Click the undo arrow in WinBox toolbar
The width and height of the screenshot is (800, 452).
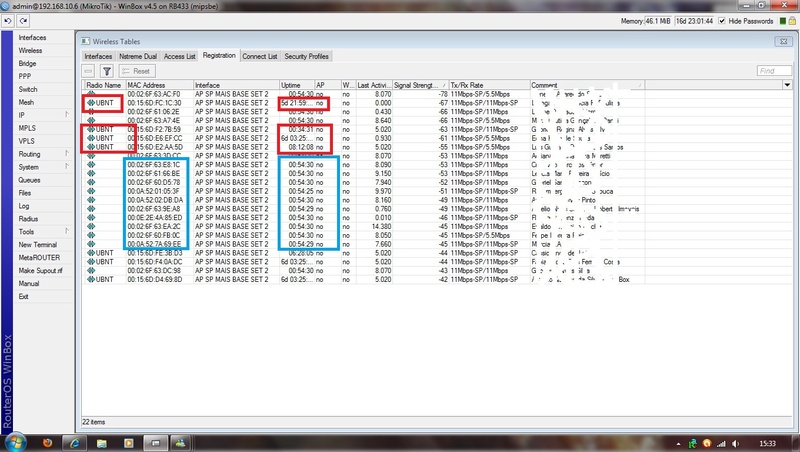8,21
